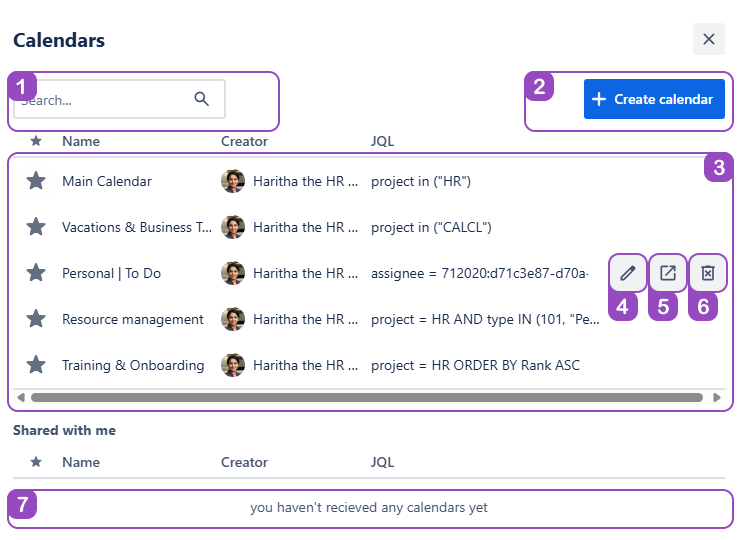The height and width of the screenshot is (540, 740).
Task: Star the Training & Onboarding calendar
Action: [x=36, y=365]
